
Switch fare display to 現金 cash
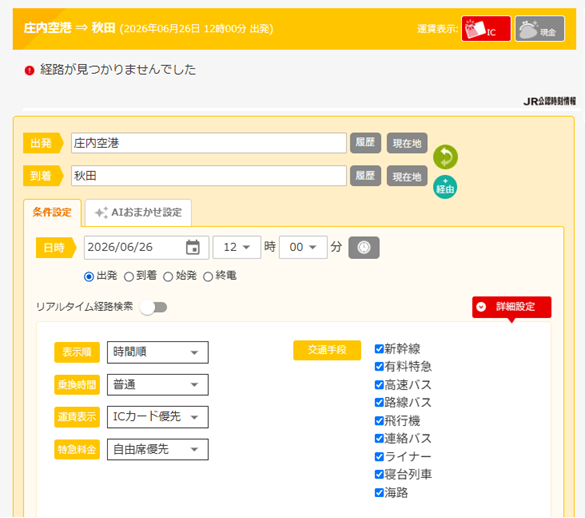pos(539,29)
